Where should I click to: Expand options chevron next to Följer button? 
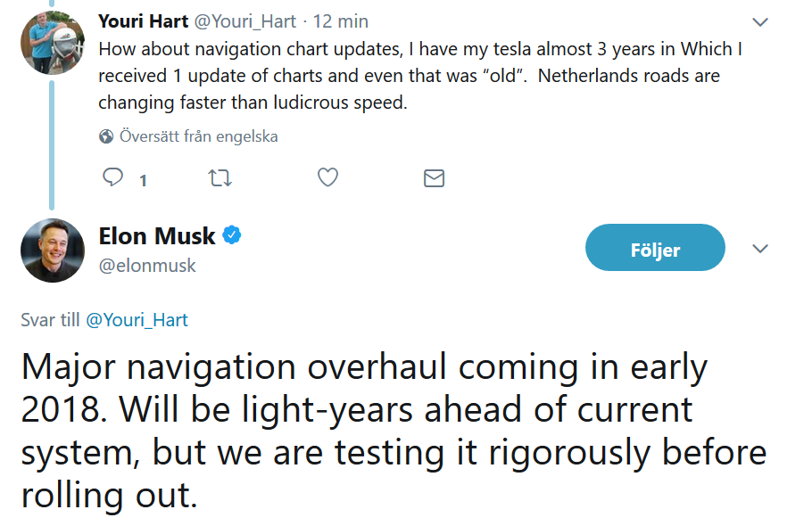click(759, 249)
